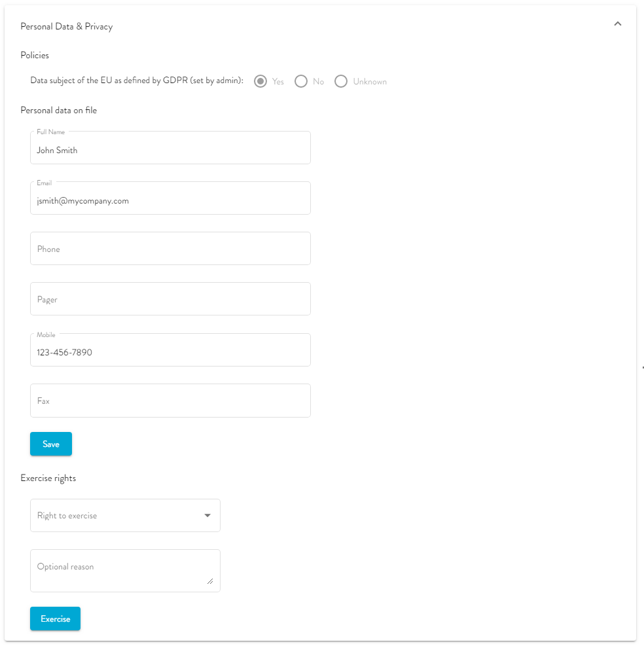Click the Personal data on file heading
The height and width of the screenshot is (646, 644).
tap(59, 111)
